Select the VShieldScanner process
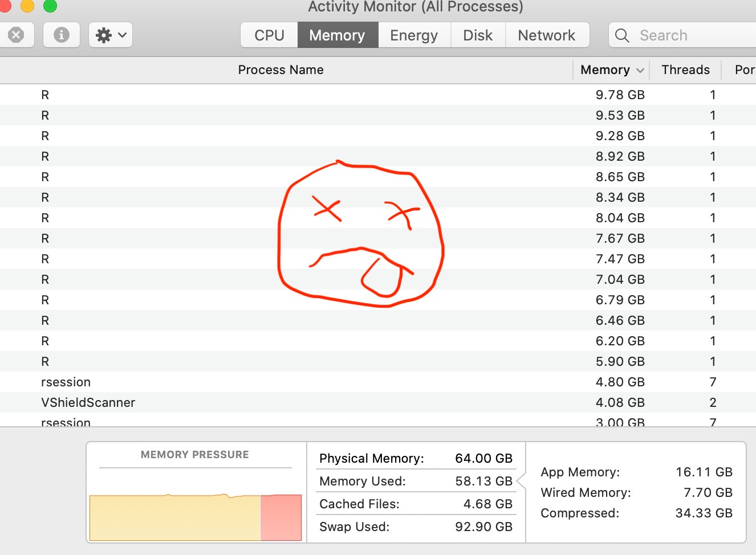 (228, 402)
